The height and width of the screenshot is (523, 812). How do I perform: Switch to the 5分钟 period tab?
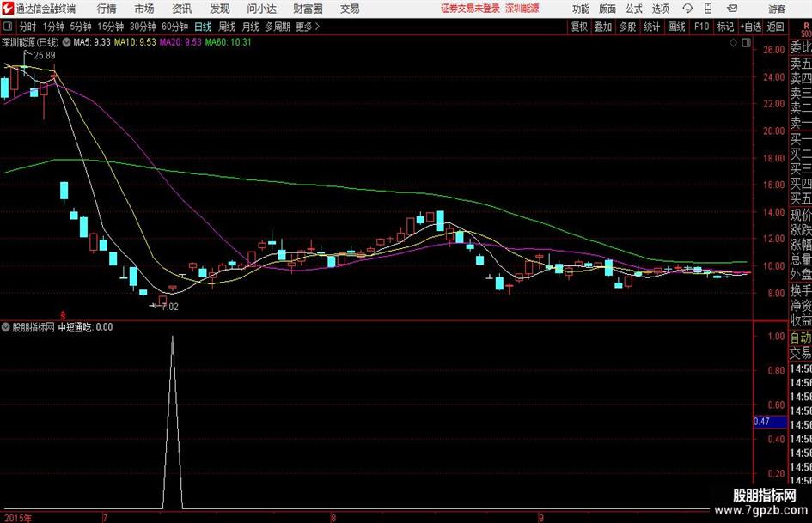tap(80, 27)
